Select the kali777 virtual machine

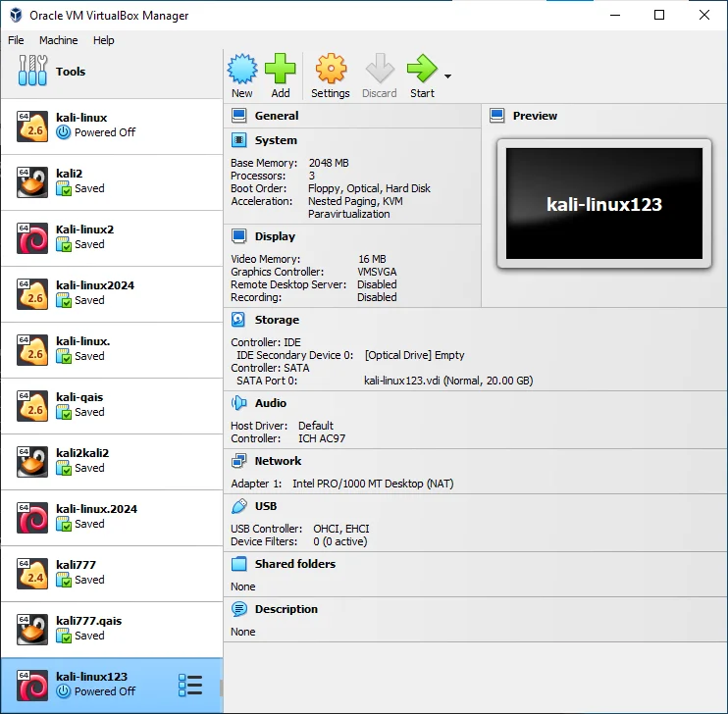click(112, 574)
